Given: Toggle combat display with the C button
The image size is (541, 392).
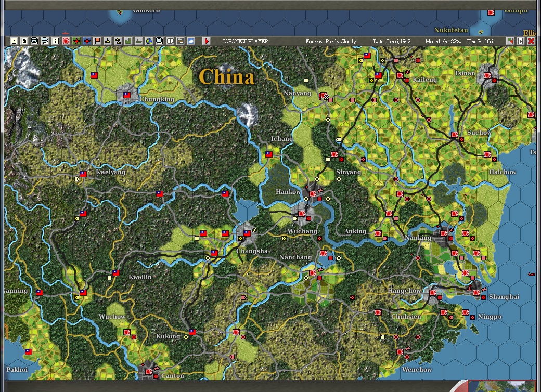Looking at the screenshot, I should (x=520, y=40).
